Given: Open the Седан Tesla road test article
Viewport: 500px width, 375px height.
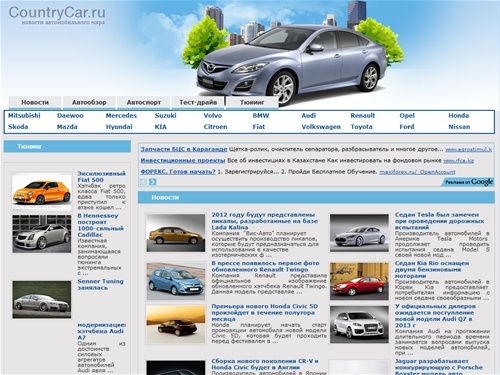Looking at the screenshot, I should 439,221.
